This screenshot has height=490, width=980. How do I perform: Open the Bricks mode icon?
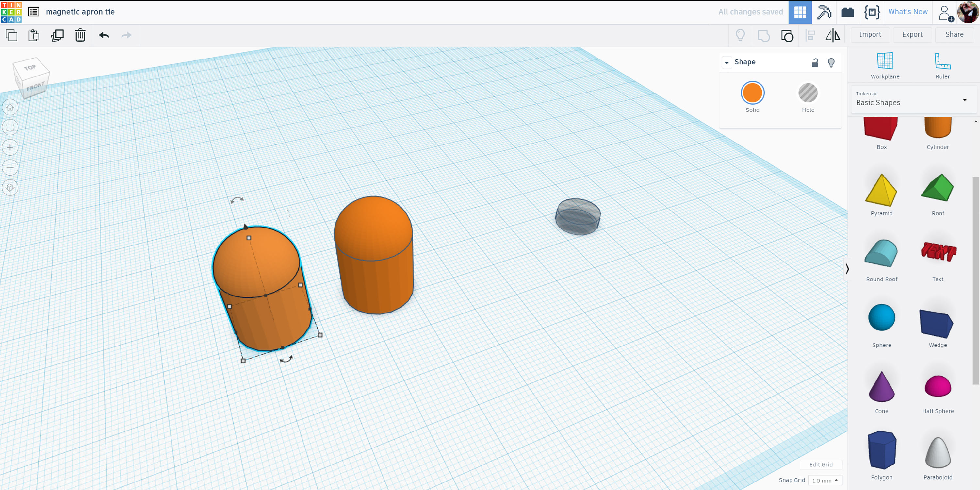tap(848, 12)
